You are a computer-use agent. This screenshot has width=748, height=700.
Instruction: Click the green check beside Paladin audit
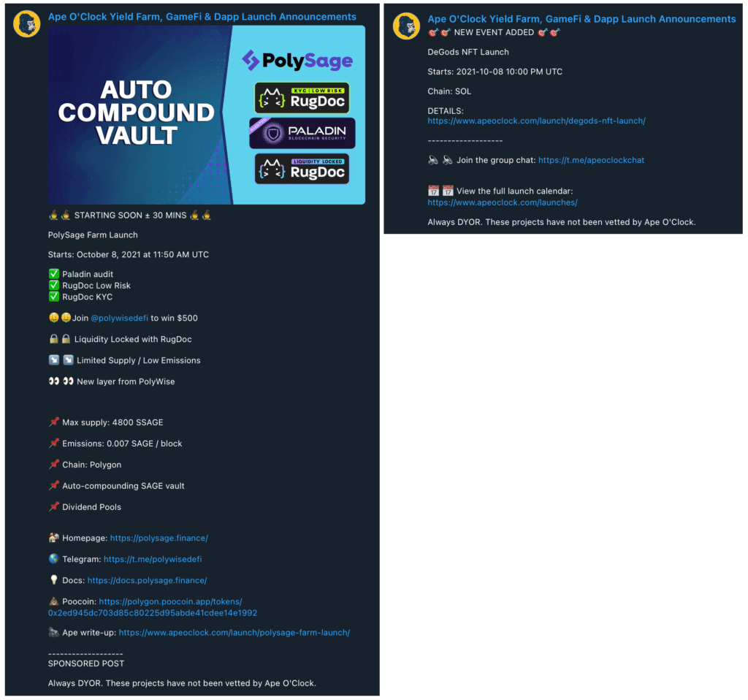pos(54,274)
